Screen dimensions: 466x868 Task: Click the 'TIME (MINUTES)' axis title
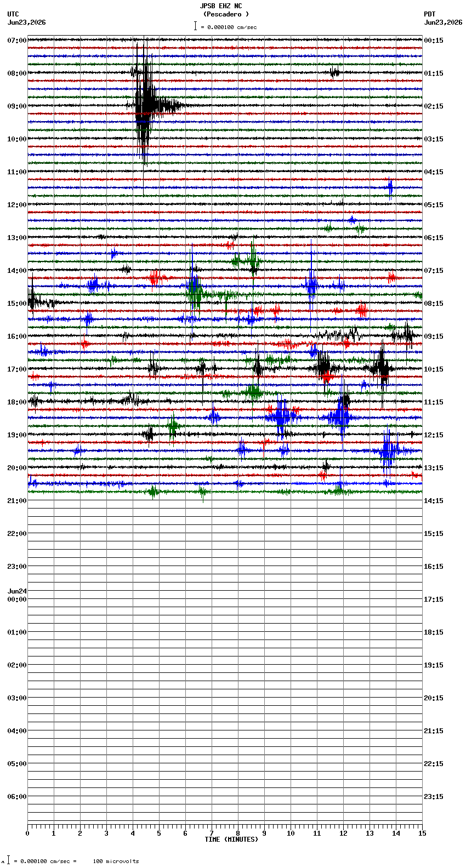(231, 840)
